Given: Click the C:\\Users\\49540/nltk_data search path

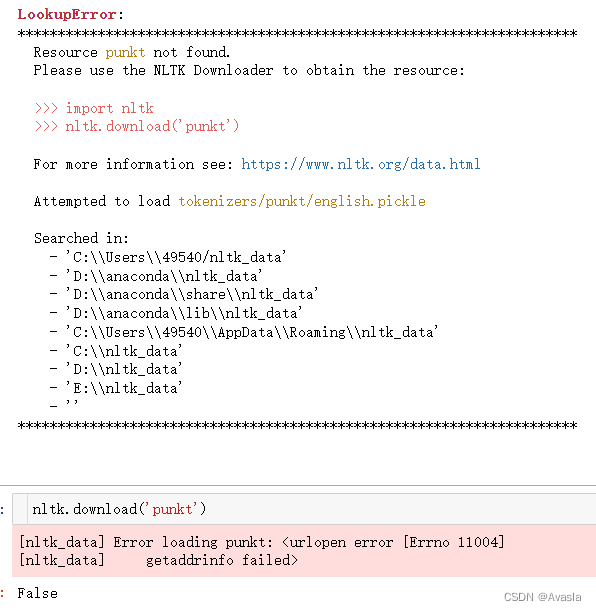Looking at the screenshot, I should point(176,257).
